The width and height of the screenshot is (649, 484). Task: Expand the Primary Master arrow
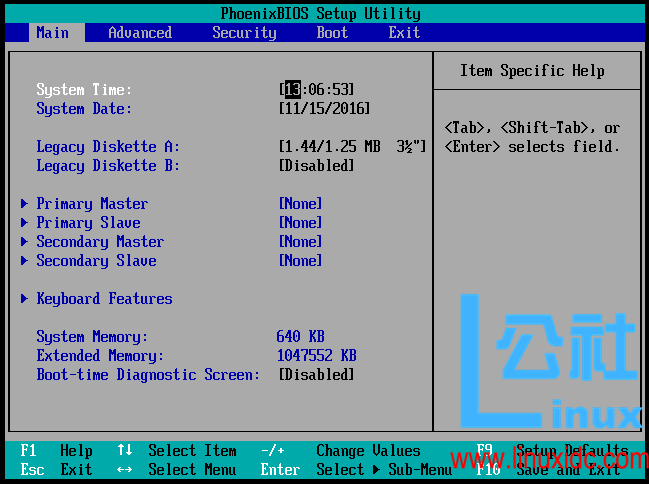point(24,204)
